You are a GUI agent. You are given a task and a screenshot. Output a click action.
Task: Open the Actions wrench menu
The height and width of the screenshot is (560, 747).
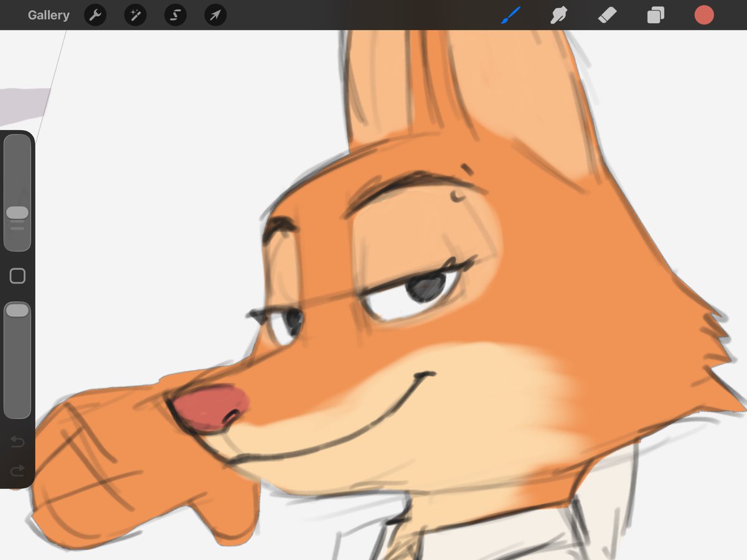[x=95, y=15]
